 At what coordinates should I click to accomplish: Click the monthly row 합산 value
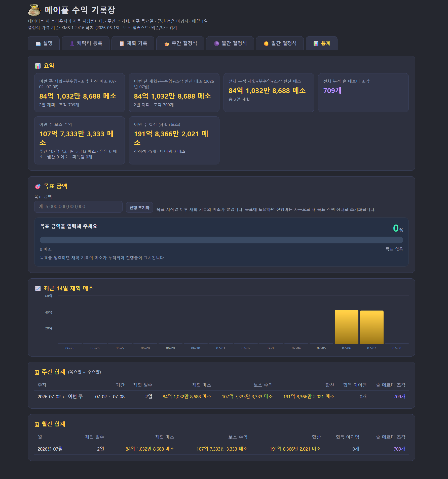coord(295,449)
